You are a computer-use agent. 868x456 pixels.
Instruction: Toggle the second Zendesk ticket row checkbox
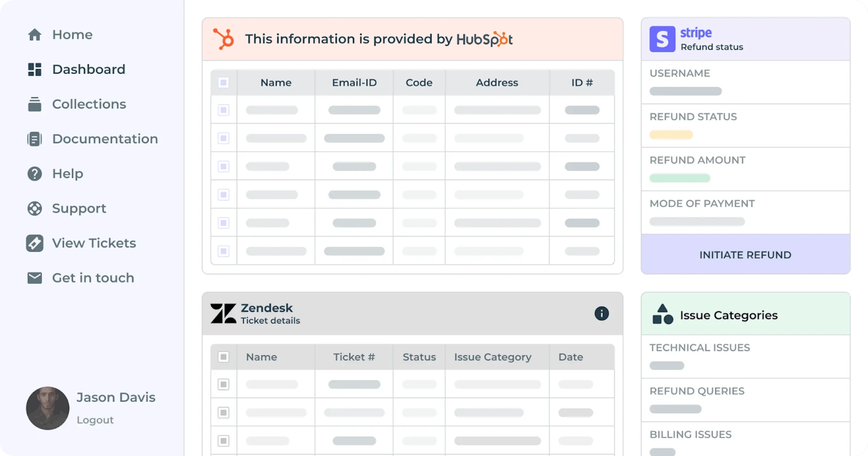pos(223,412)
